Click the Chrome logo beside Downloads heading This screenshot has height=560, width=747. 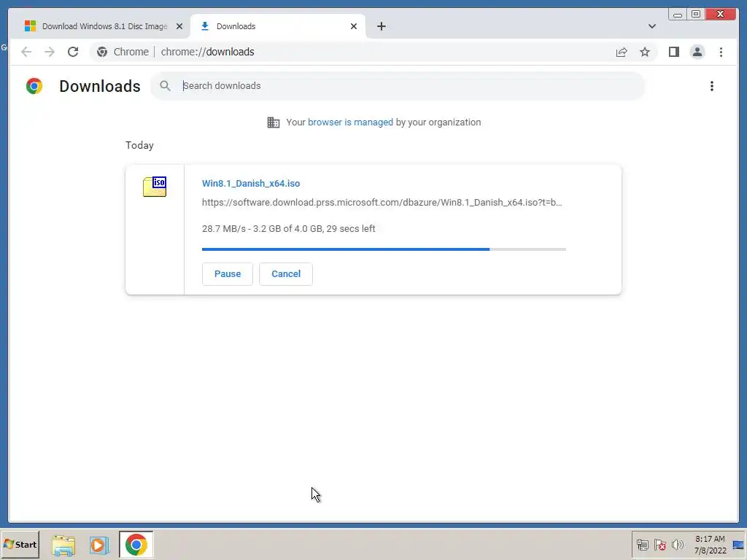tap(34, 86)
